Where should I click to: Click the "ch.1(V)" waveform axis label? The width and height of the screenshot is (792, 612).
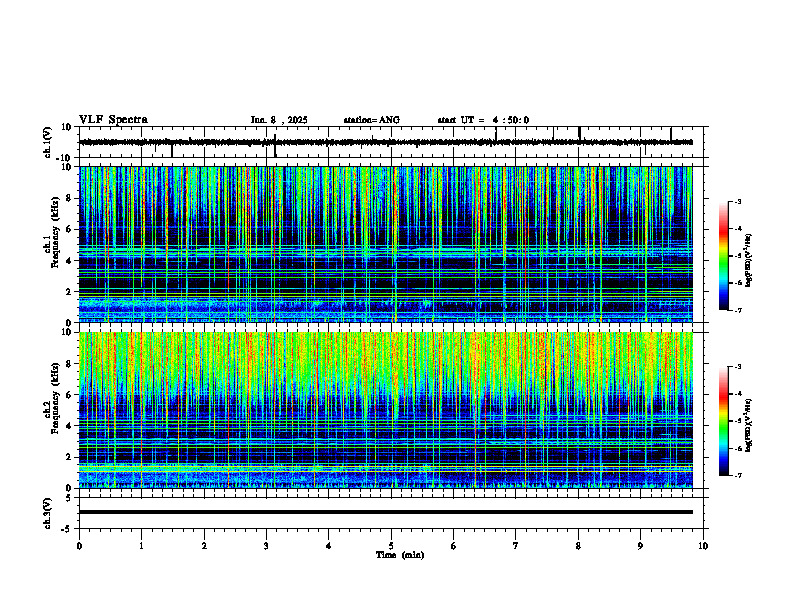pyautogui.click(x=48, y=142)
